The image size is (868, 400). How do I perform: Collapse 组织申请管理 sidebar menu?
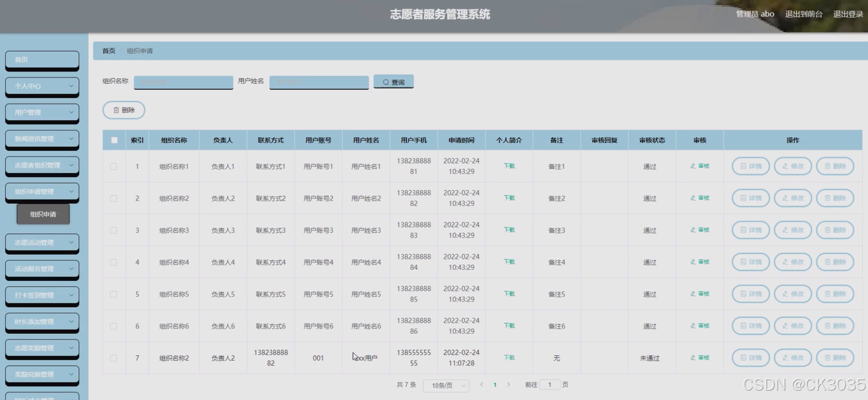[x=42, y=192]
